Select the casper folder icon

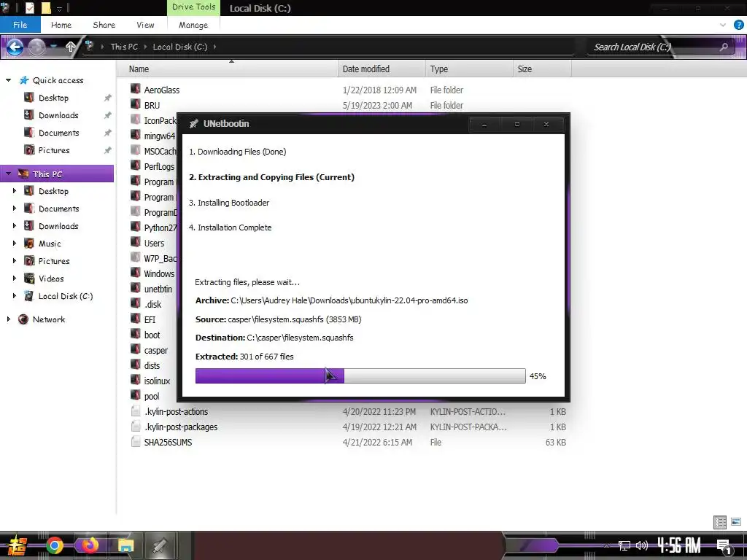pos(136,349)
